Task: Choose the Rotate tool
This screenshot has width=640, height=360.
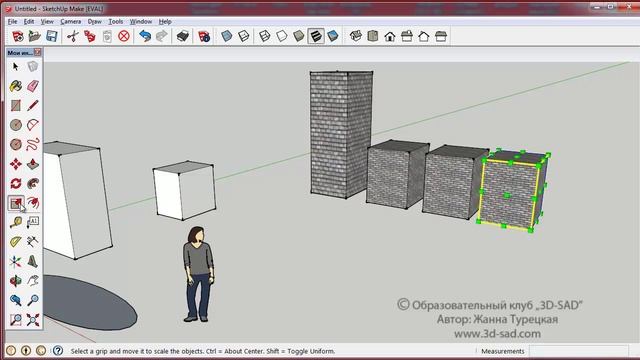Action: 16,183
